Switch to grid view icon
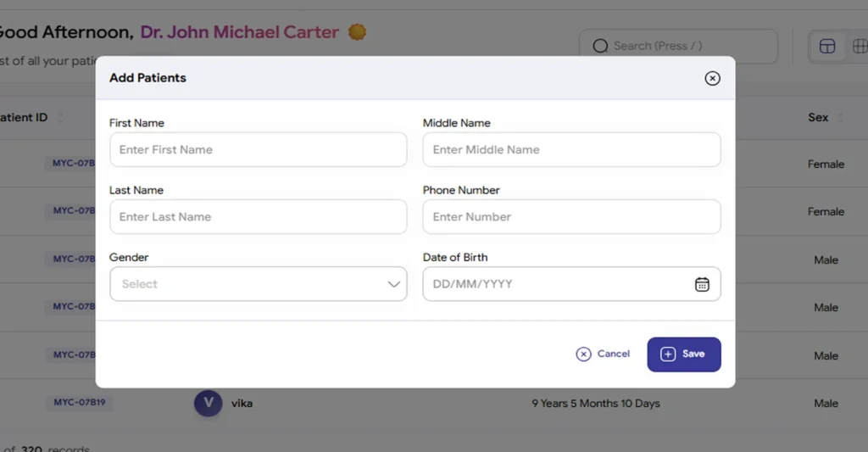The image size is (868, 452). point(860,46)
